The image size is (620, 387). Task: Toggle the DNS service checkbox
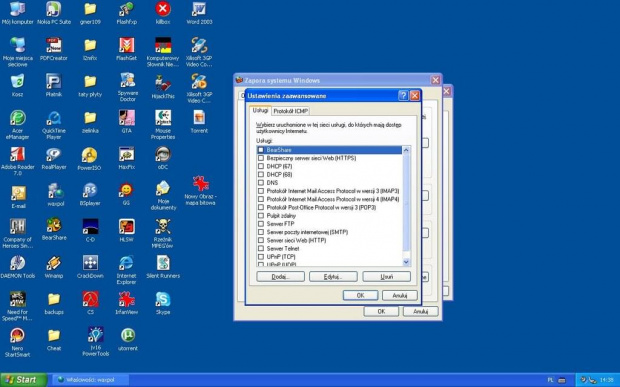pos(261,183)
